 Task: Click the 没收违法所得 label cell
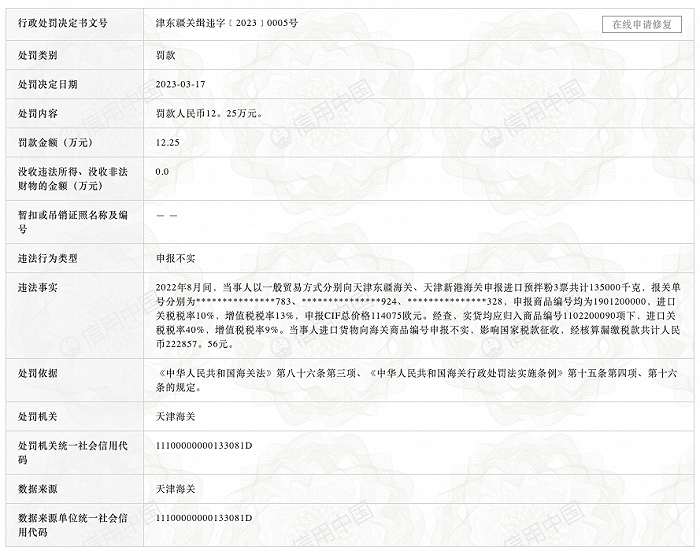point(73,179)
